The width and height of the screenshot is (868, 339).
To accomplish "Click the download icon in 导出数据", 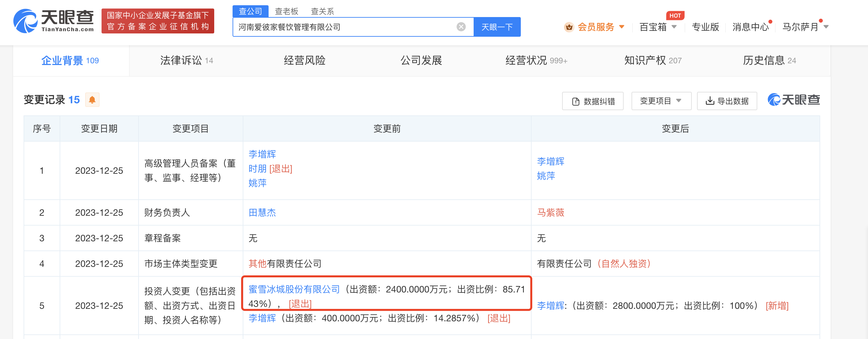I will 709,101.
